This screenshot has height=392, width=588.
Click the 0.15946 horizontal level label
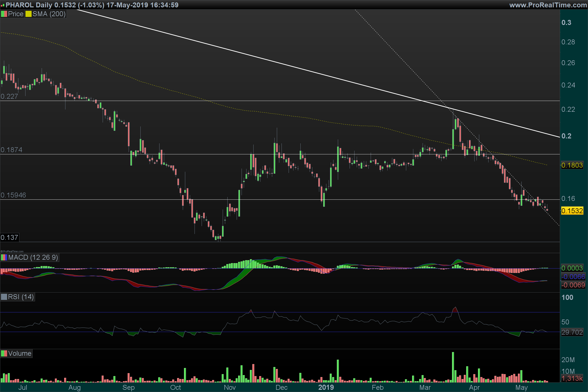13,195
